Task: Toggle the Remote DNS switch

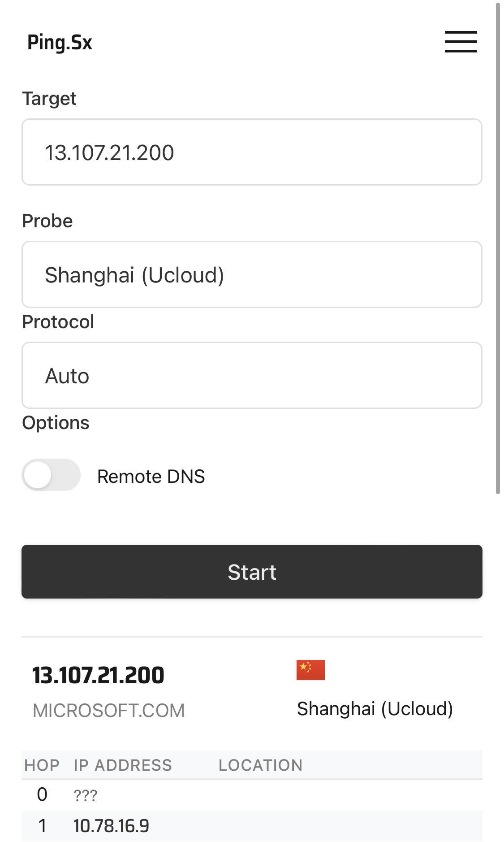Action: 51,475
